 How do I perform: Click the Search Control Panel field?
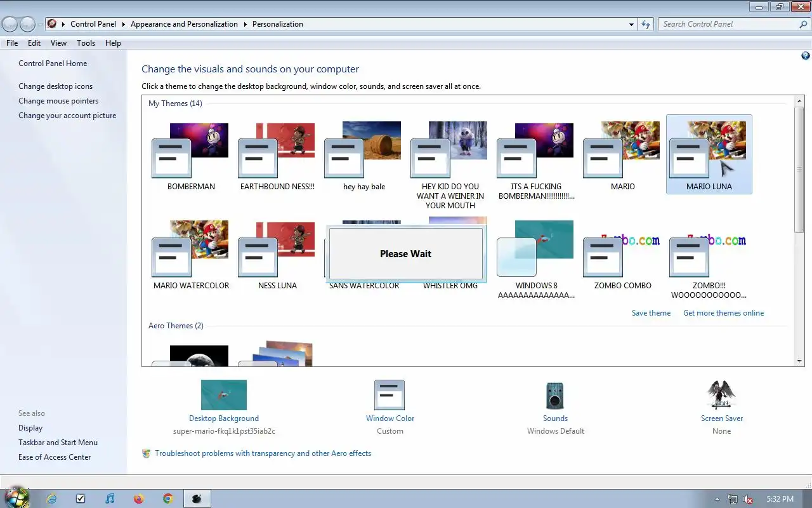pyautogui.click(x=728, y=24)
